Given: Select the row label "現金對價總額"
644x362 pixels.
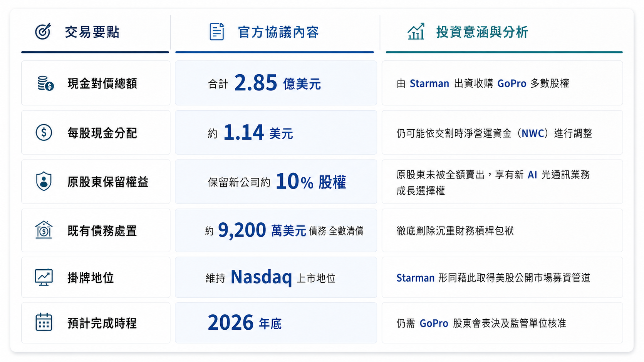Looking at the screenshot, I should 102,83.
